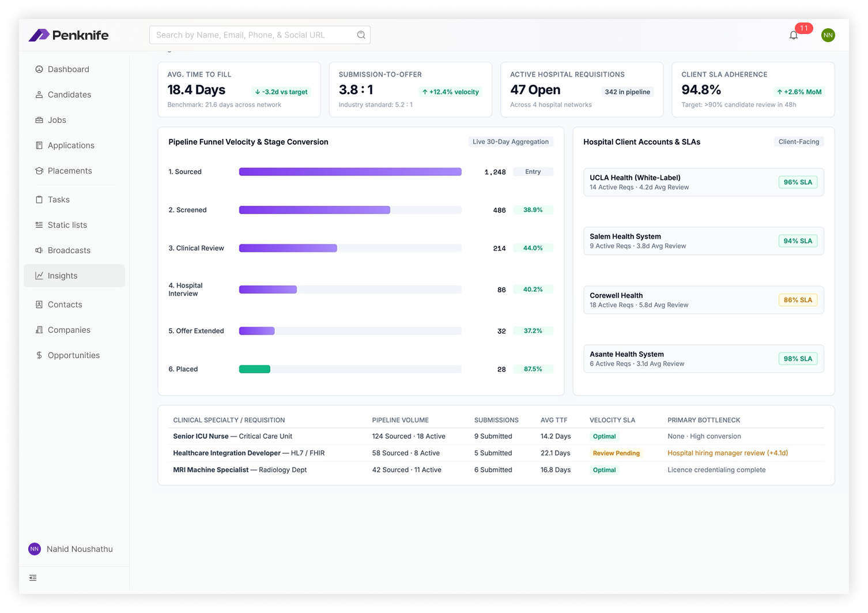Click the 87.5% Placed conversion badge

pos(533,369)
